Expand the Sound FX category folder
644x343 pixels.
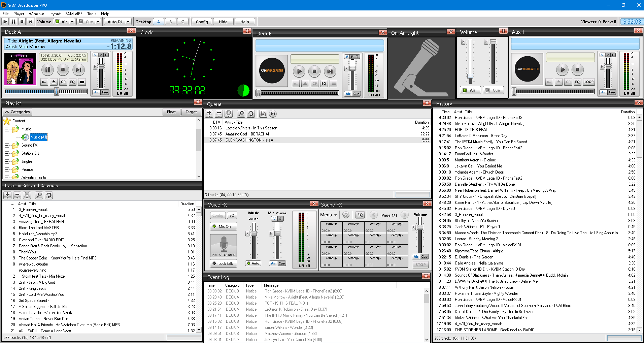pos(7,145)
